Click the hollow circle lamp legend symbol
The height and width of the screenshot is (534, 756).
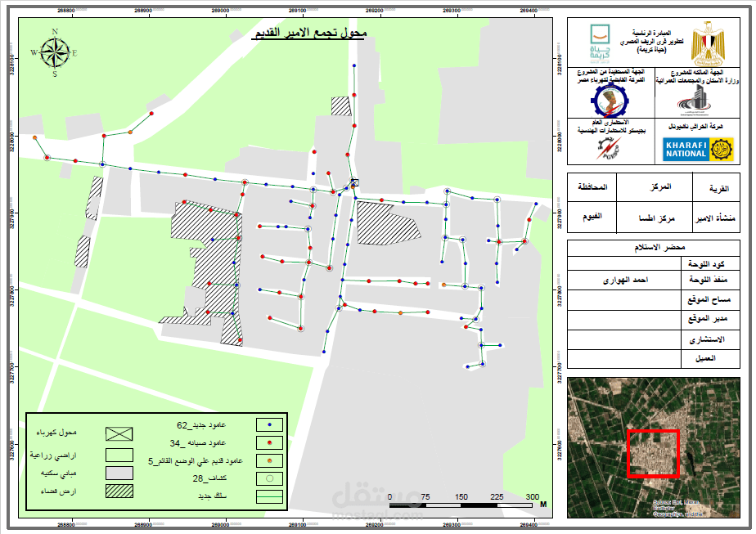(x=269, y=478)
